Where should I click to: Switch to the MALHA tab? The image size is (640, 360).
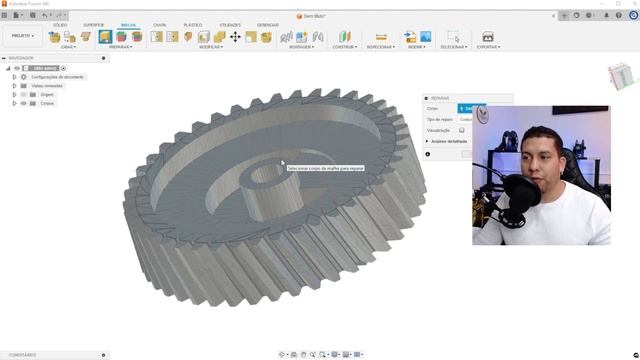(x=128, y=25)
